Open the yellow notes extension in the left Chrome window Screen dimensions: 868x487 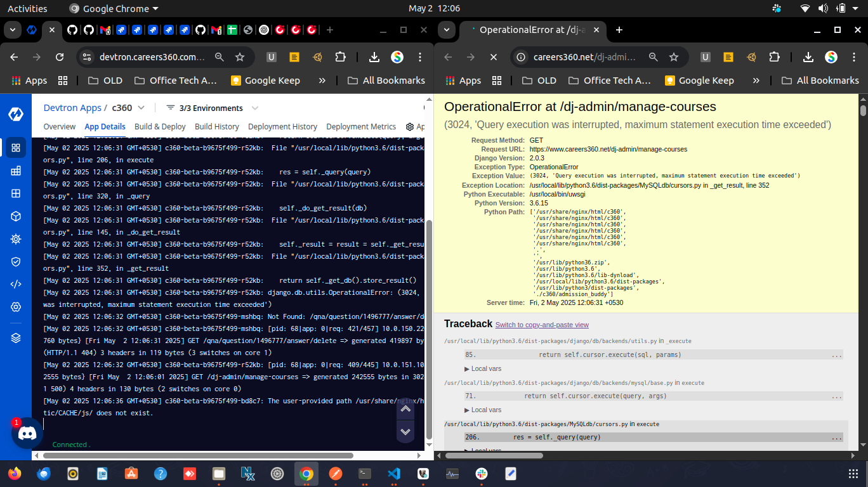(294, 57)
